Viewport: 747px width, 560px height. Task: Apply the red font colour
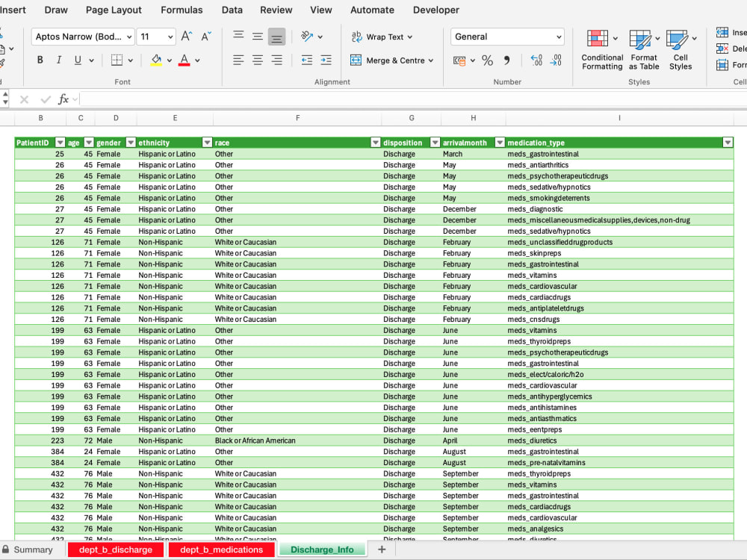click(x=185, y=60)
